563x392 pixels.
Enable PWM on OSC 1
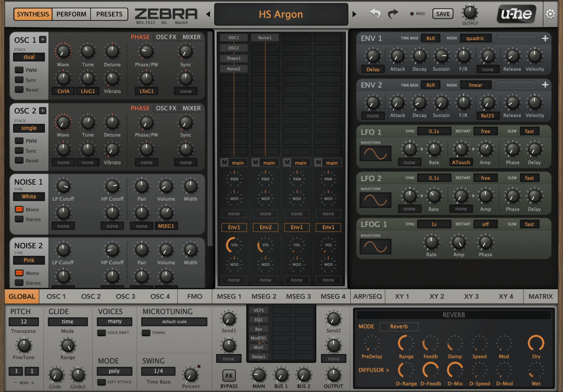pyautogui.click(x=19, y=70)
